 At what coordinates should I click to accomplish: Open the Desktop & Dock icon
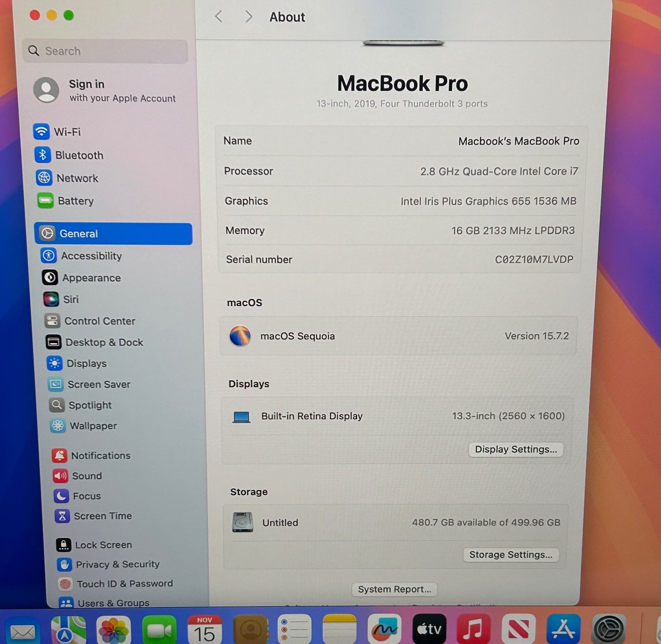pos(54,342)
